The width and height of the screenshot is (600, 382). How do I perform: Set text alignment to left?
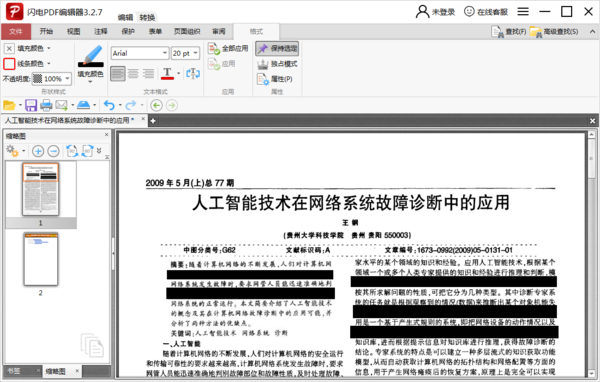coord(118,73)
